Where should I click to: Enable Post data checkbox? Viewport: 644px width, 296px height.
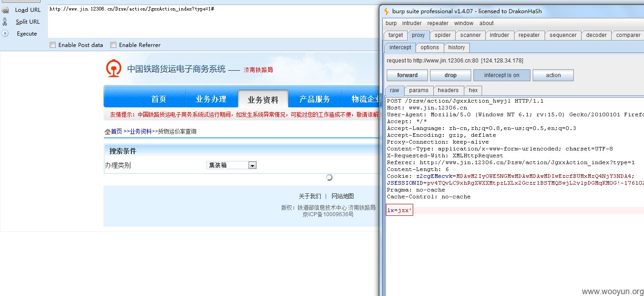pos(52,45)
